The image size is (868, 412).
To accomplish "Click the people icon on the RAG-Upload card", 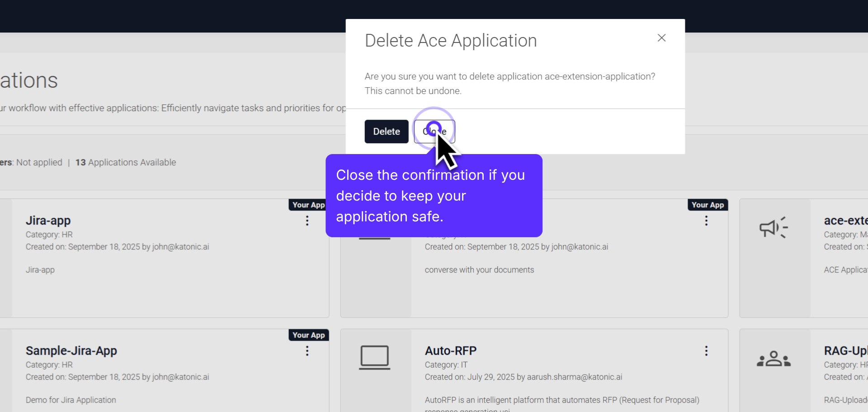I will 774,358.
